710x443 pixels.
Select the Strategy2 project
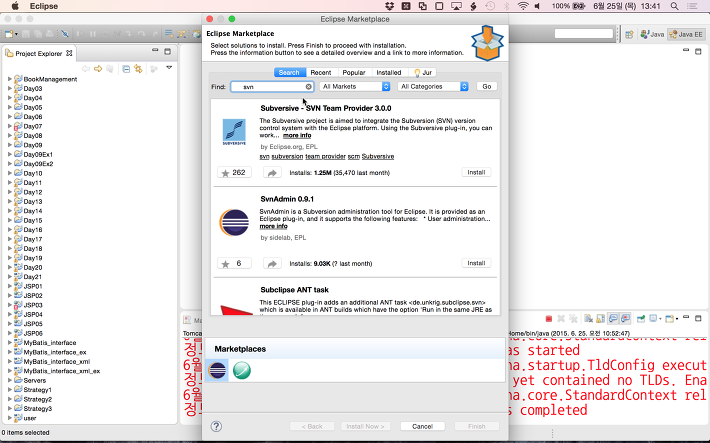[38, 399]
